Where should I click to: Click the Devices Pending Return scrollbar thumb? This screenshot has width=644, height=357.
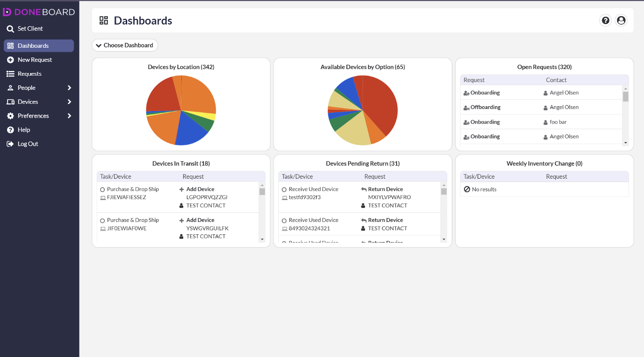(444, 192)
